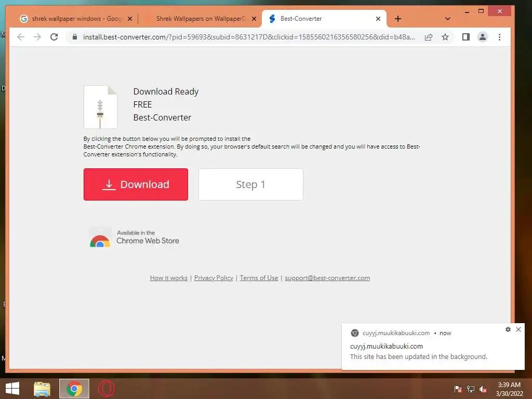The height and width of the screenshot is (399, 532).
Task: Open the How it works link
Action: [169, 278]
